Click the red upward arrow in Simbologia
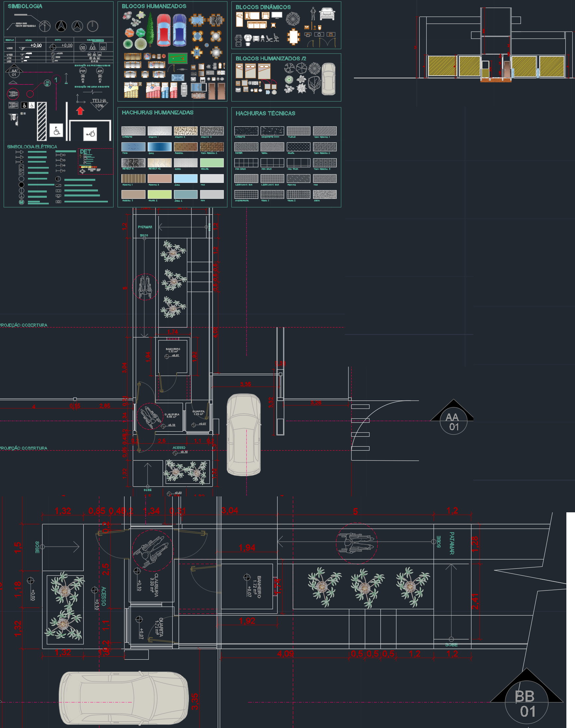Screen dimensions: 575x728 point(80,111)
